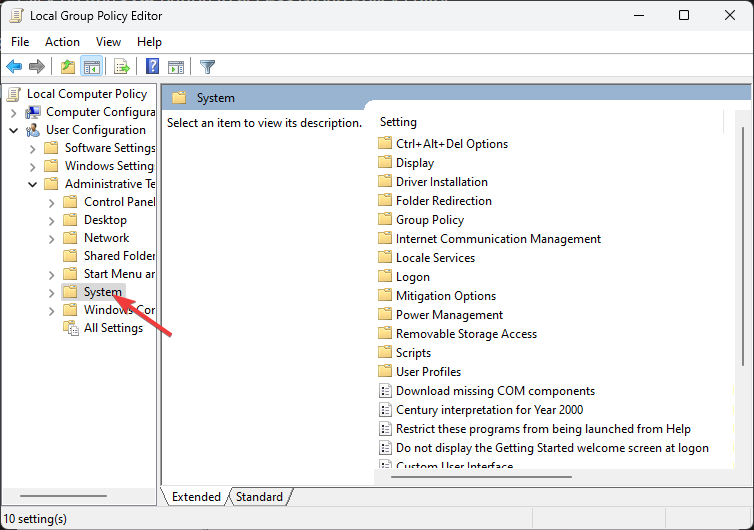
Task: Toggle Show/Hide Console Tree toolbar icon
Action: pos(91,66)
